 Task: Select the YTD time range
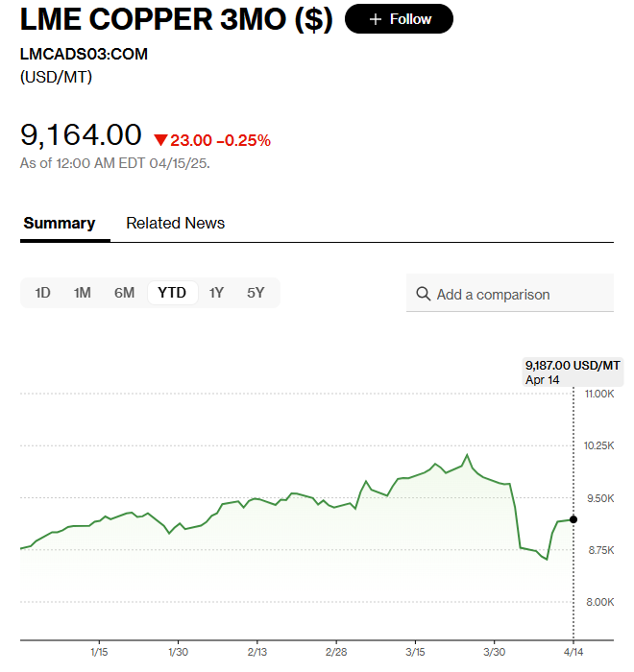tap(172, 293)
